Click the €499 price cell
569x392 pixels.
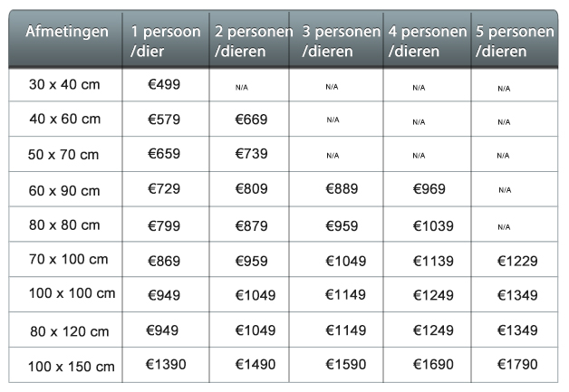(x=164, y=84)
